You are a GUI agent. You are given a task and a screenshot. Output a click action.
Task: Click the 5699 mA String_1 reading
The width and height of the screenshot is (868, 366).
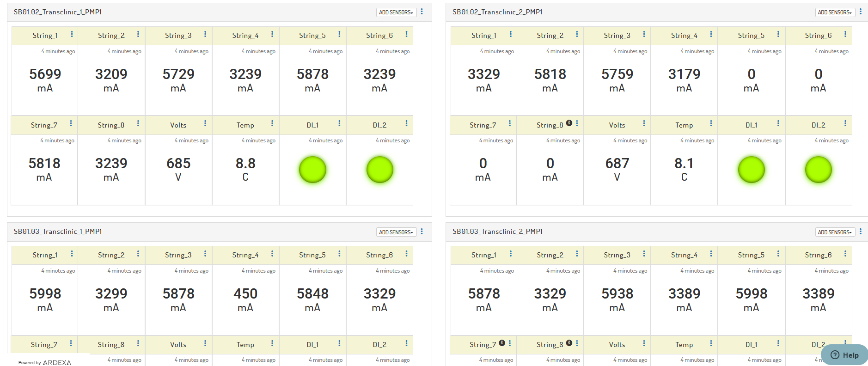tap(45, 80)
